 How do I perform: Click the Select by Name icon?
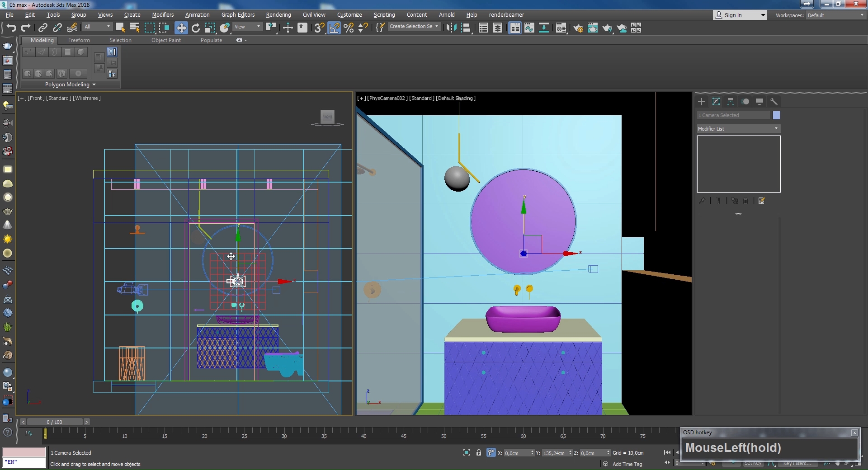134,28
